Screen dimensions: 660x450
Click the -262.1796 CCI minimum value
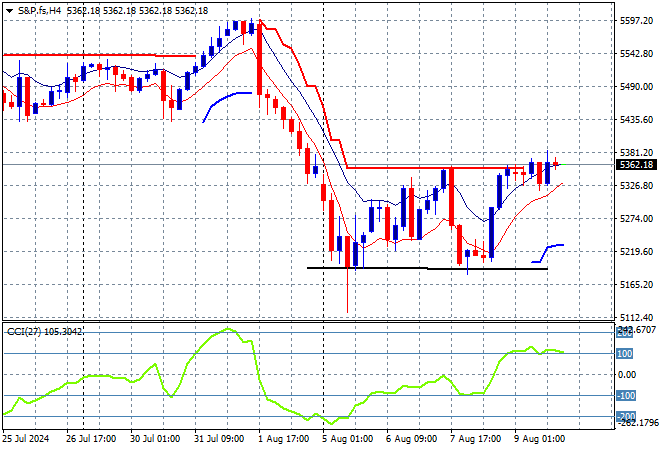click(639, 423)
